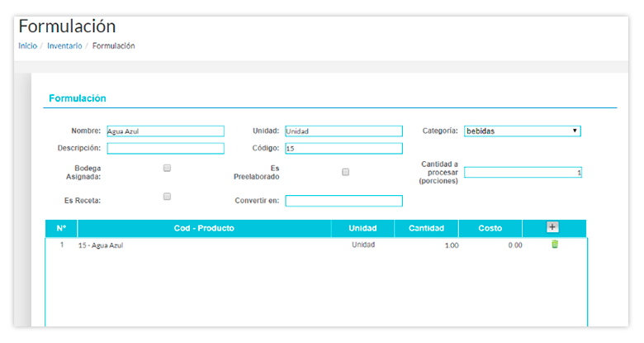The image size is (644, 343).
Task: Click the plus icon to add a product row
Action: coord(553,227)
